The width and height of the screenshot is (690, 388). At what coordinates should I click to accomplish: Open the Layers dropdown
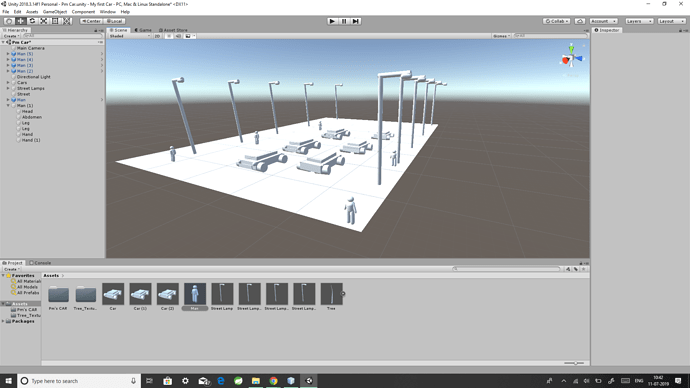click(x=639, y=21)
